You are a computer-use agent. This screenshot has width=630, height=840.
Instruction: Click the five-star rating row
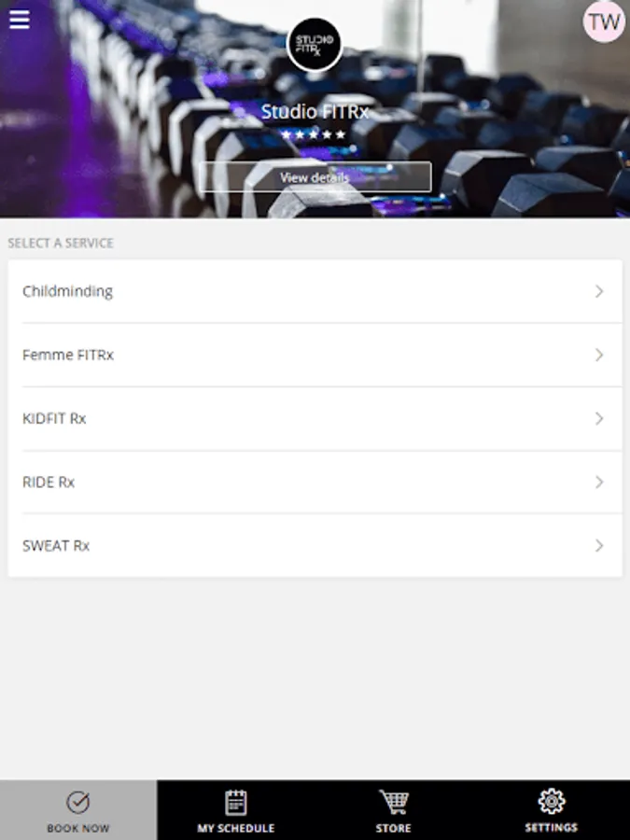click(314, 134)
